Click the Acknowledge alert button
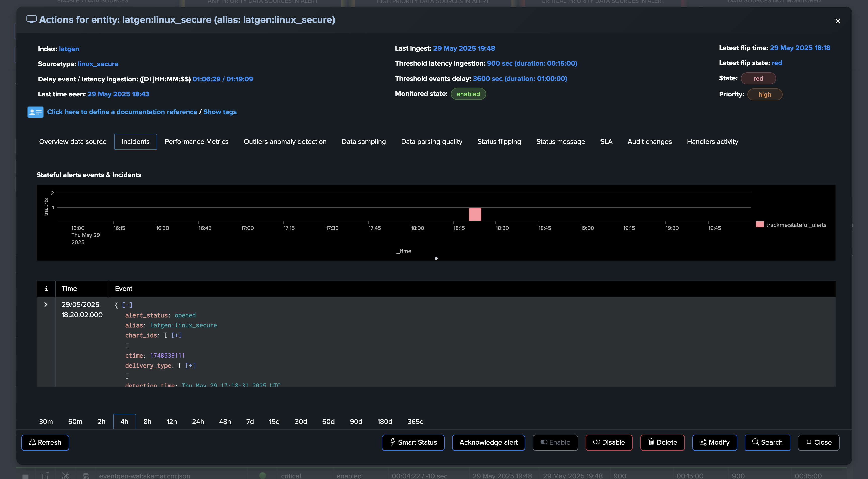The height and width of the screenshot is (479, 868). [488, 442]
